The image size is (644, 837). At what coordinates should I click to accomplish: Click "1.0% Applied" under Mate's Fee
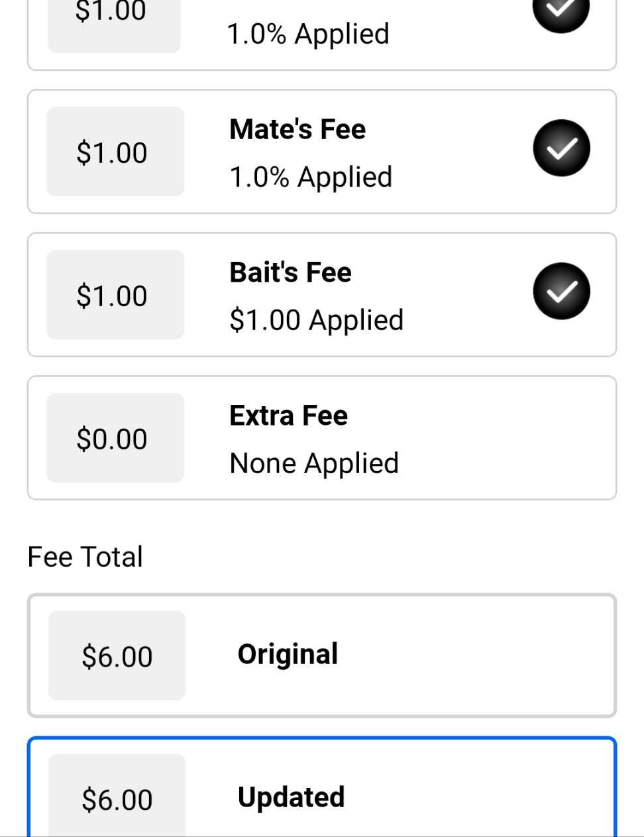point(311,177)
